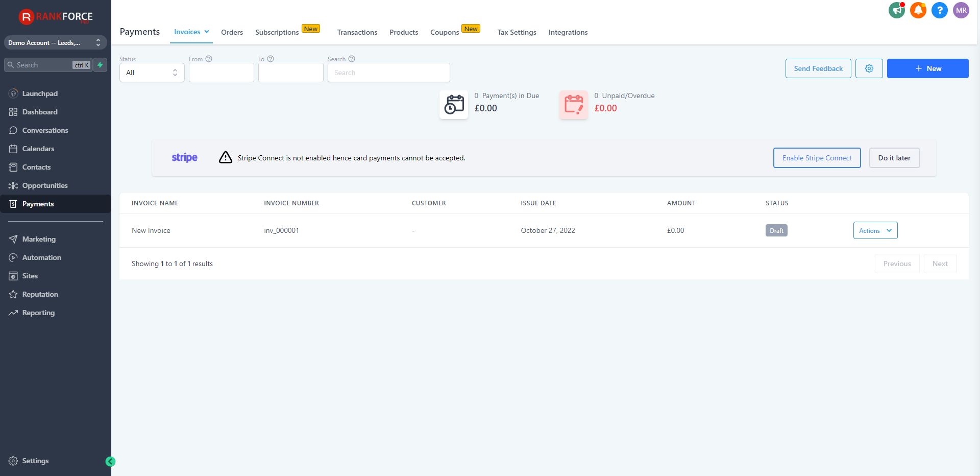Screen dimensions: 980x476
Task: Open the MR user avatar menu
Action: [x=961, y=10]
